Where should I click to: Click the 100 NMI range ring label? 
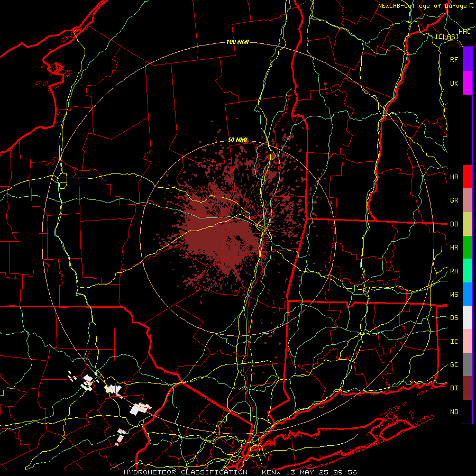pos(237,42)
